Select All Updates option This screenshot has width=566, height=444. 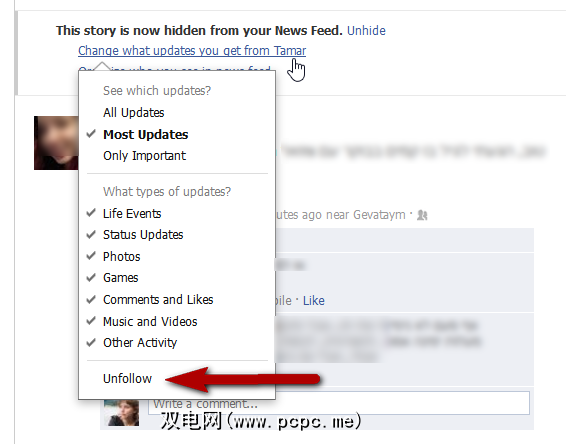pyautogui.click(x=134, y=113)
